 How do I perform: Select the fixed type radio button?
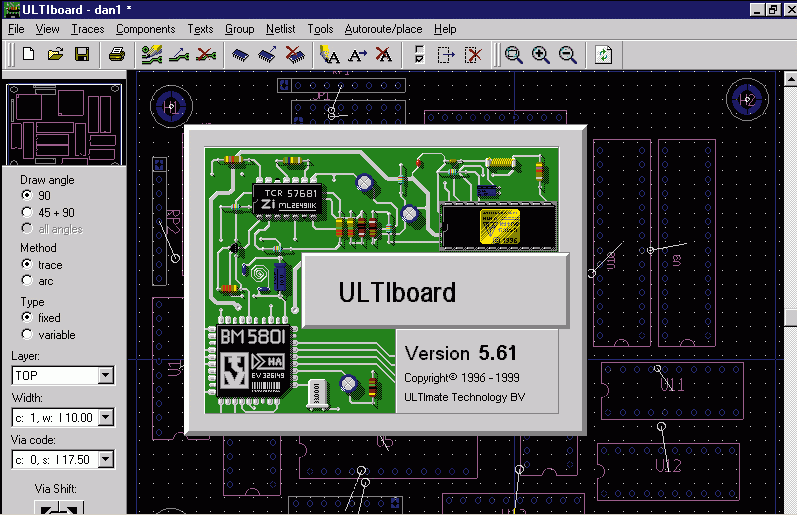27,317
